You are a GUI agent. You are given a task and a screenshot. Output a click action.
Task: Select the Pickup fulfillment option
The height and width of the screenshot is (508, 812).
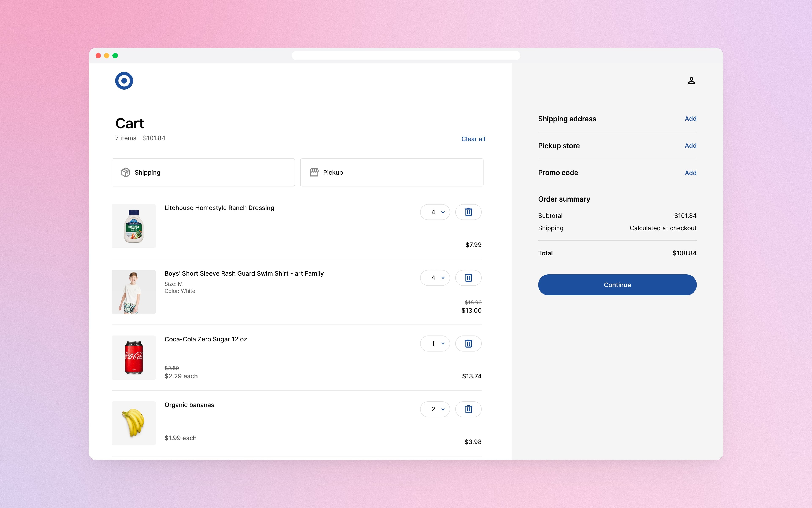pos(392,172)
